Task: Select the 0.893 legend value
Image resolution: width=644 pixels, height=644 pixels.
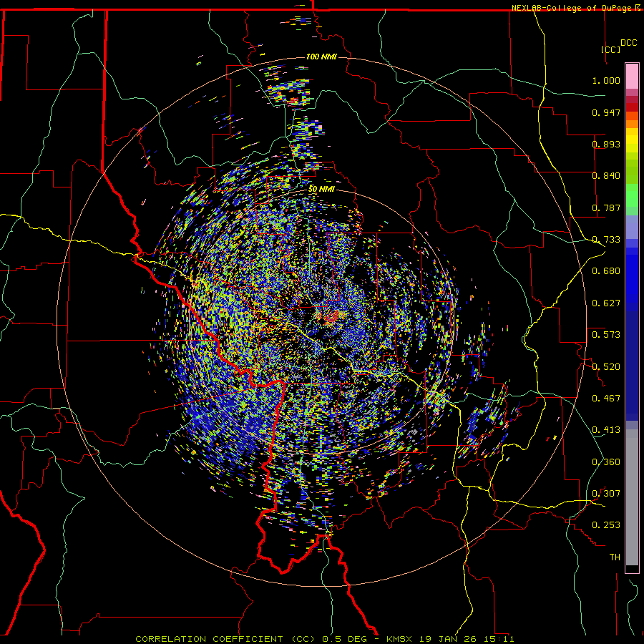Action: point(606,144)
